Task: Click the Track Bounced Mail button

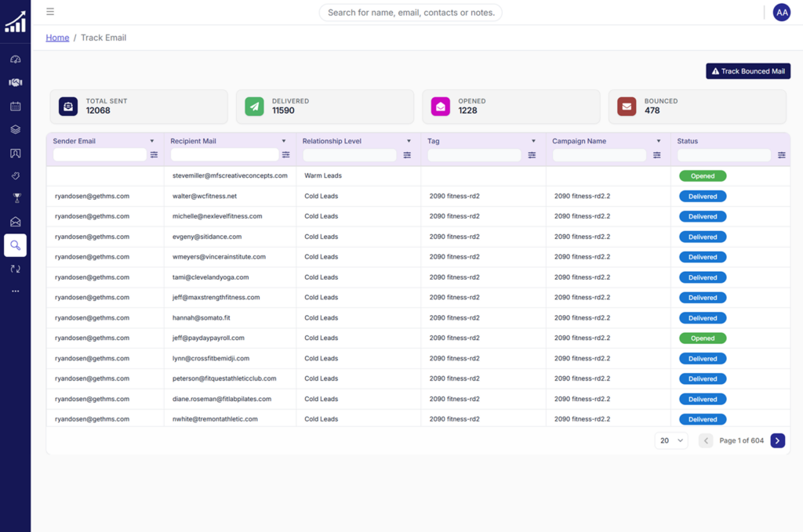Action: tap(747, 71)
